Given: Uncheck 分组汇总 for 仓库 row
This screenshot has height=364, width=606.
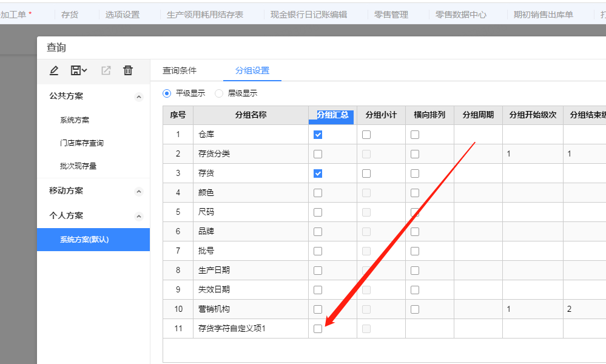Looking at the screenshot, I should click(318, 135).
